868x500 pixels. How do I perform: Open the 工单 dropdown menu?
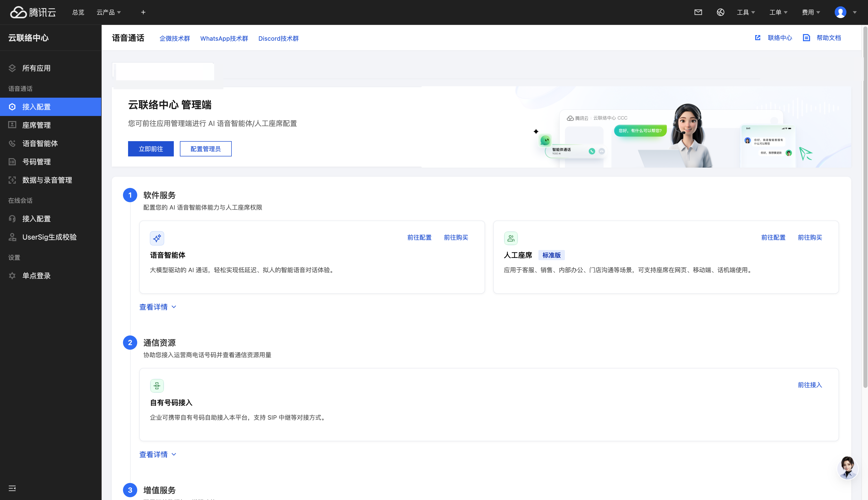(779, 12)
